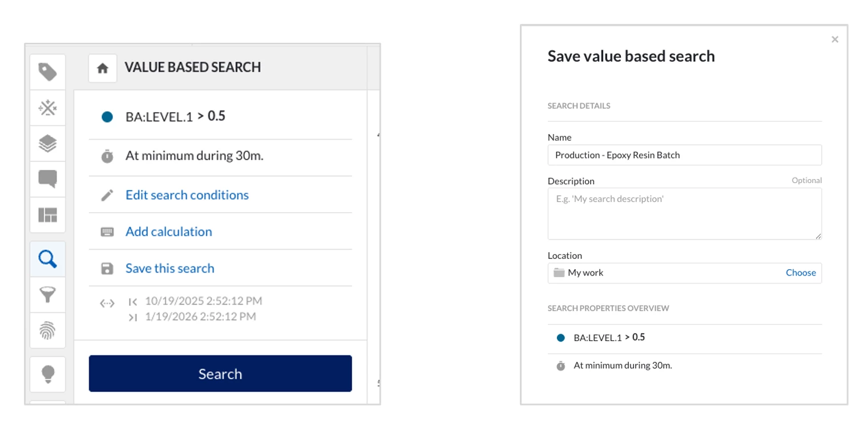Image resolution: width=868 pixels, height=426 pixels.
Task: Click the Add calculation link
Action: (168, 232)
